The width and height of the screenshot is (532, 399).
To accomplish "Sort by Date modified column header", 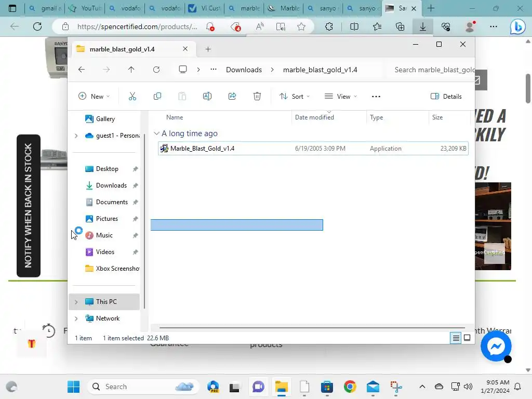I will tap(314, 117).
